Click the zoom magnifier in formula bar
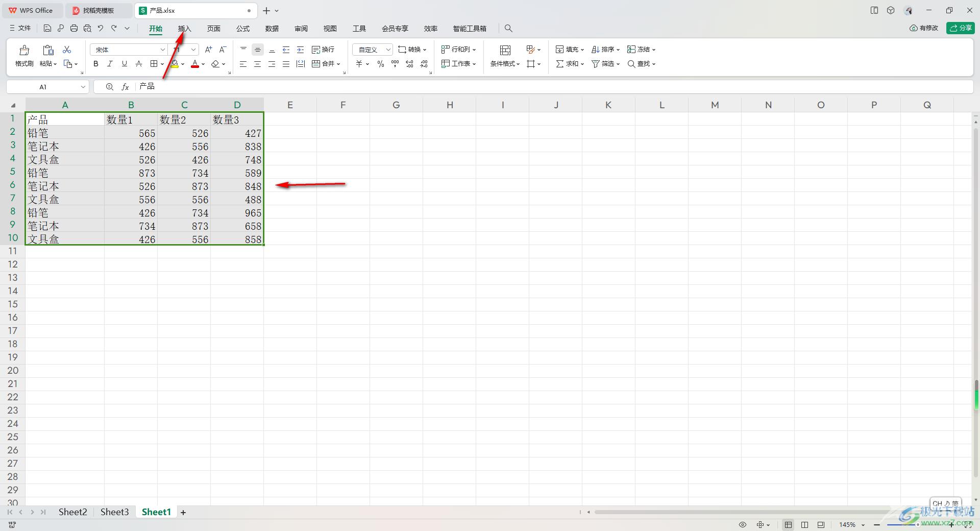The image size is (980, 531). (110, 87)
